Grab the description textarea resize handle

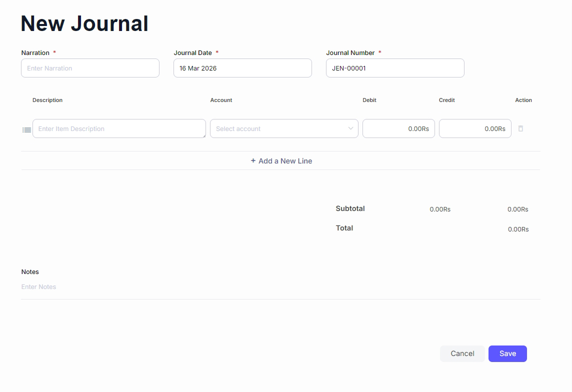coord(203,135)
